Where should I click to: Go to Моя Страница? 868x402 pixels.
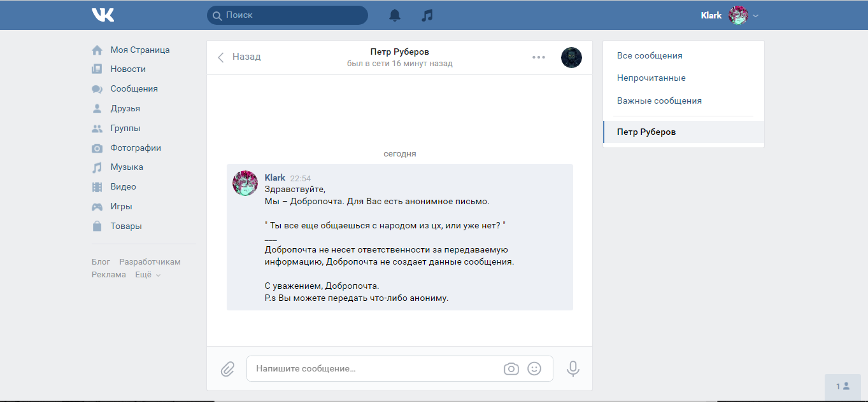coord(140,50)
